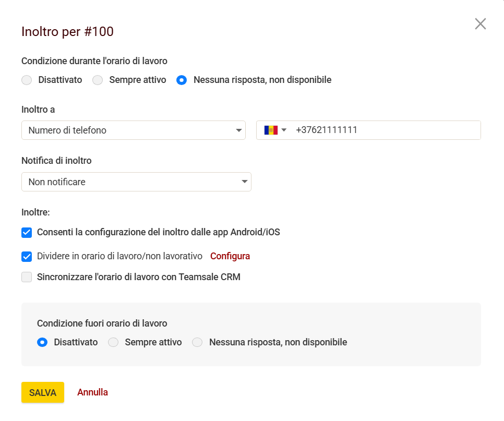
Task: Choose Nessuna risposta outside working hours
Action: coord(197,343)
